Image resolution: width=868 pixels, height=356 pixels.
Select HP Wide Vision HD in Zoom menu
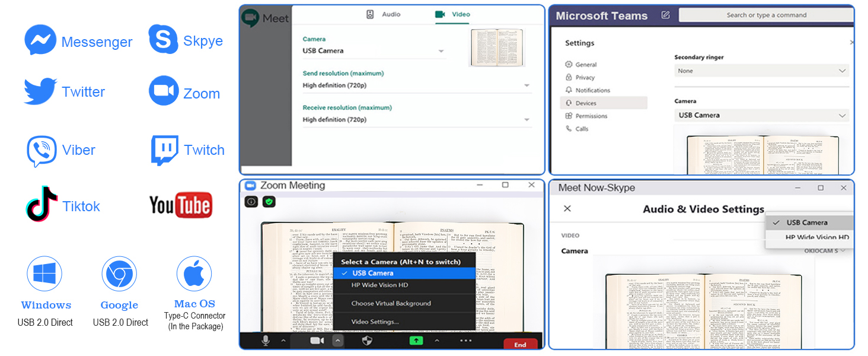click(x=404, y=285)
